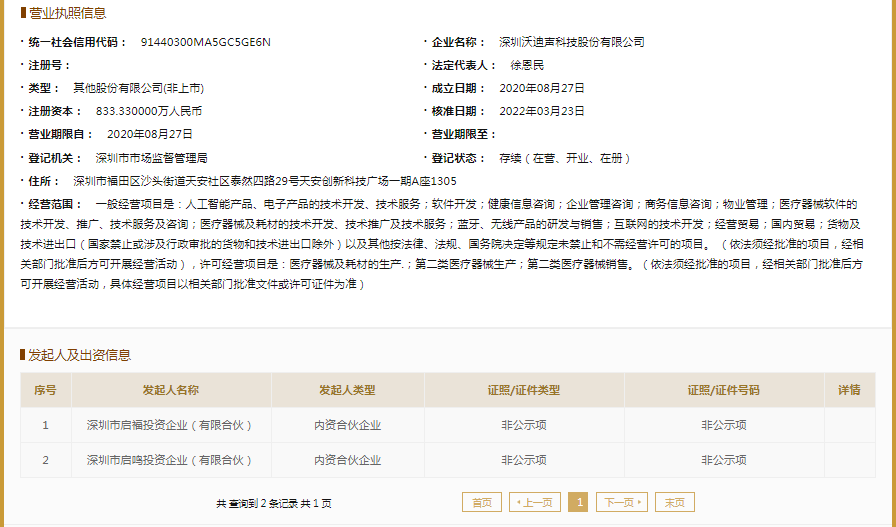This screenshot has width=896, height=527.
Task: Click the 证照/证件类型 column header
Action: tap(524, 390)
